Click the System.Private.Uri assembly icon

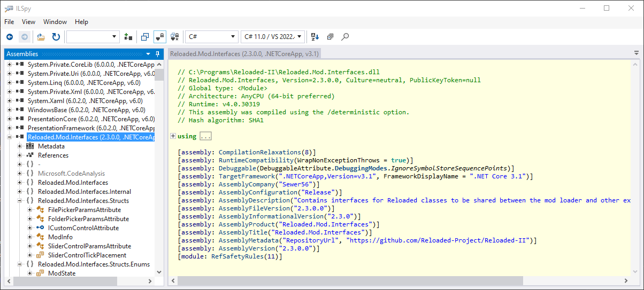(x=20, y=74)
